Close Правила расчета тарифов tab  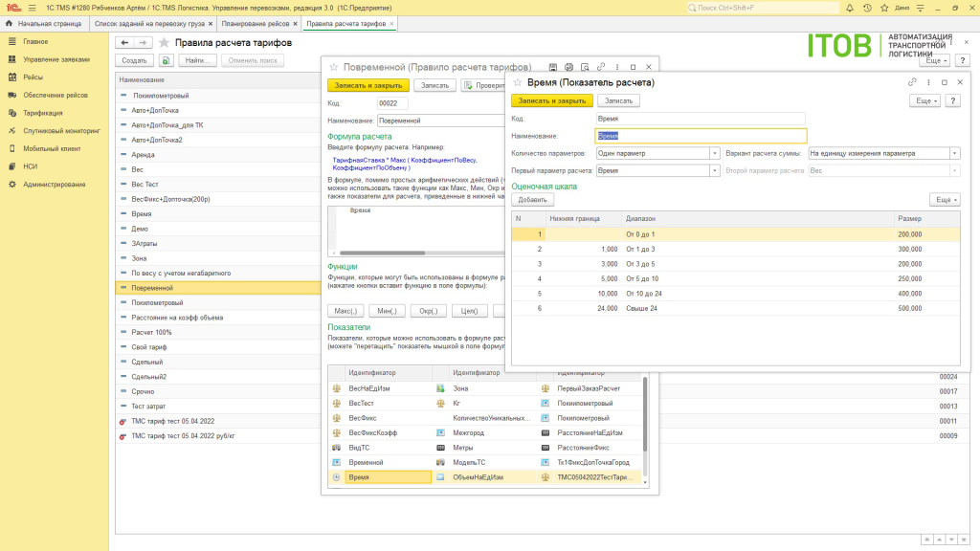point(391,24)
